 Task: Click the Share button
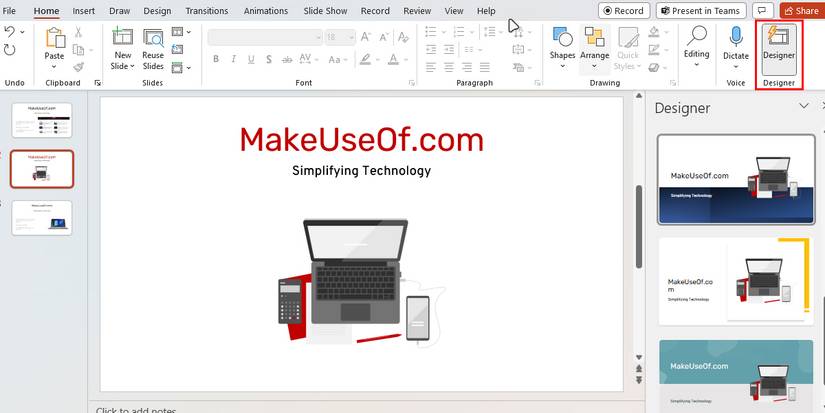coord(802,11)
